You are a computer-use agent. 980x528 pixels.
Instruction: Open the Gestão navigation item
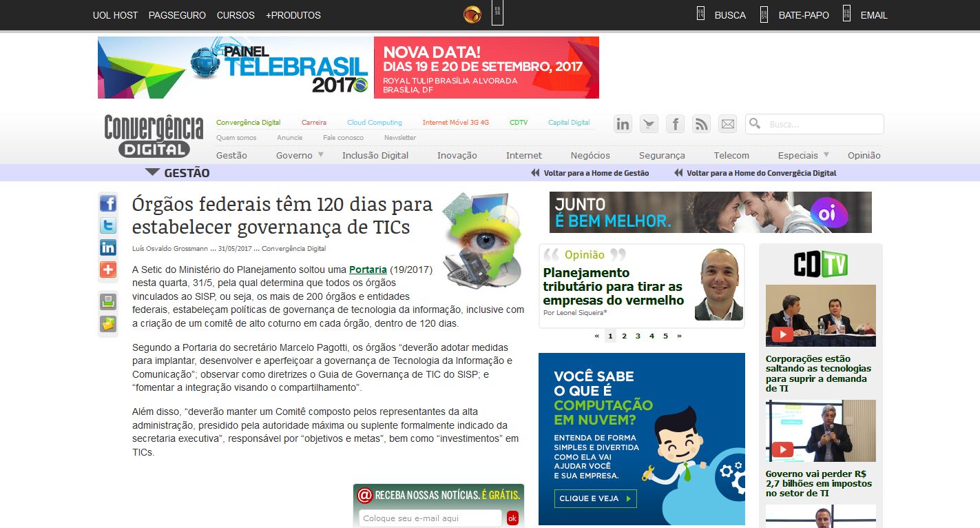pyautogui.click(x=231, y=155)
